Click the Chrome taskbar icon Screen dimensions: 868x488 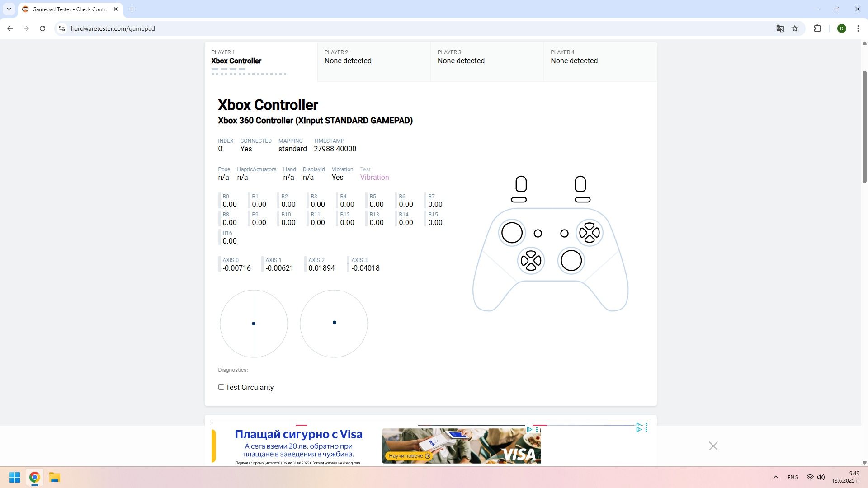coord(34,478)
